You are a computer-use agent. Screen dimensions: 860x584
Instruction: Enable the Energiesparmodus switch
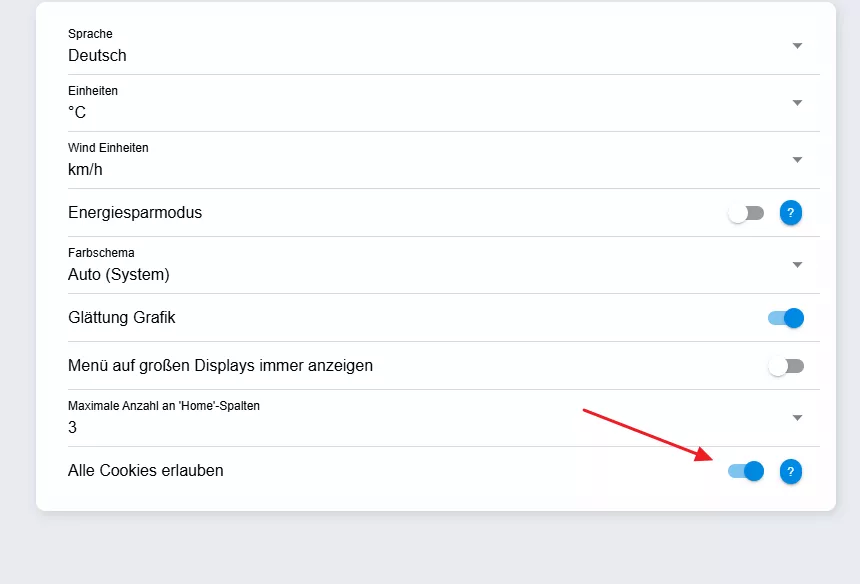(746, 213)
